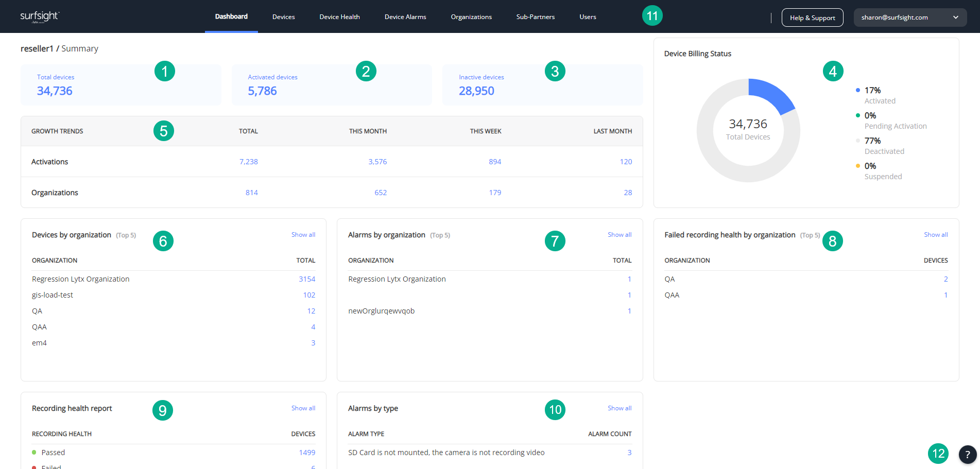Open the Dashboard tab
The width and height of the screenshot is (980, 469).
pos(231,16)
